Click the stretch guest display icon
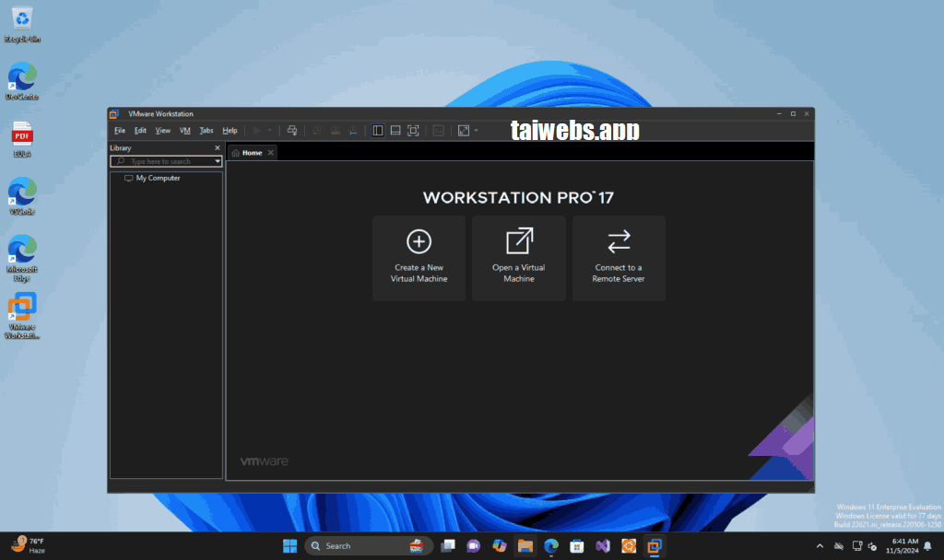This screenshot has width=944, height=560. [464, 131]
